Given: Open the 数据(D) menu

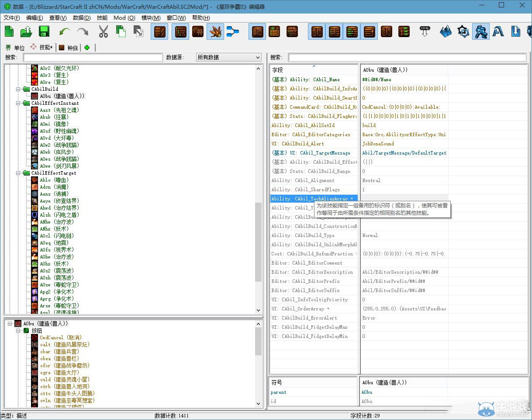Looking at the screenshot, I should point(82,18).
